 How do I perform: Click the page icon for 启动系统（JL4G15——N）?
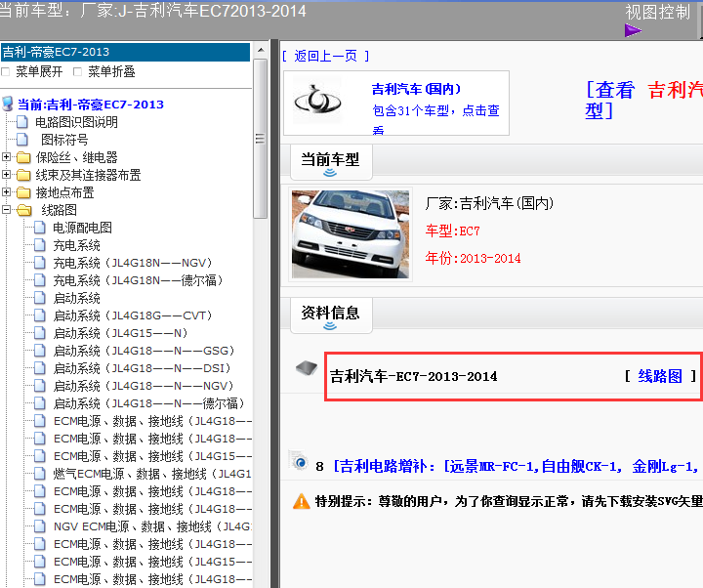tap(40, 333)
